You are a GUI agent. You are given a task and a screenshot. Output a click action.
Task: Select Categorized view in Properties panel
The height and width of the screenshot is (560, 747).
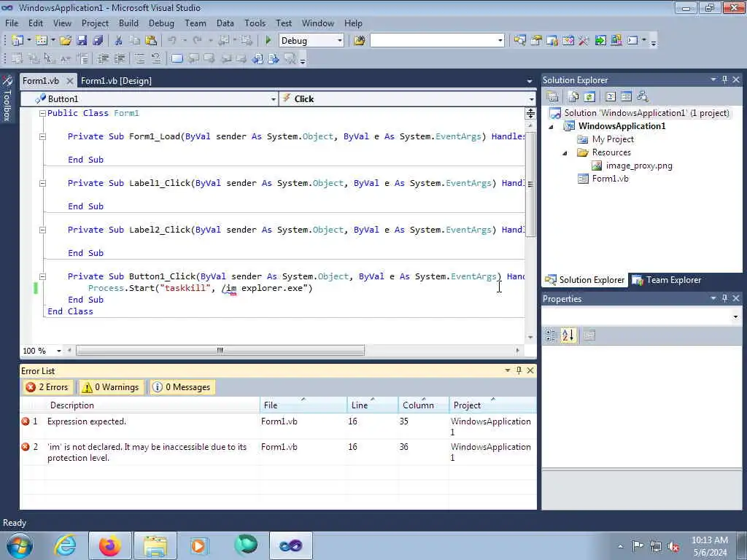coord(551,335)
